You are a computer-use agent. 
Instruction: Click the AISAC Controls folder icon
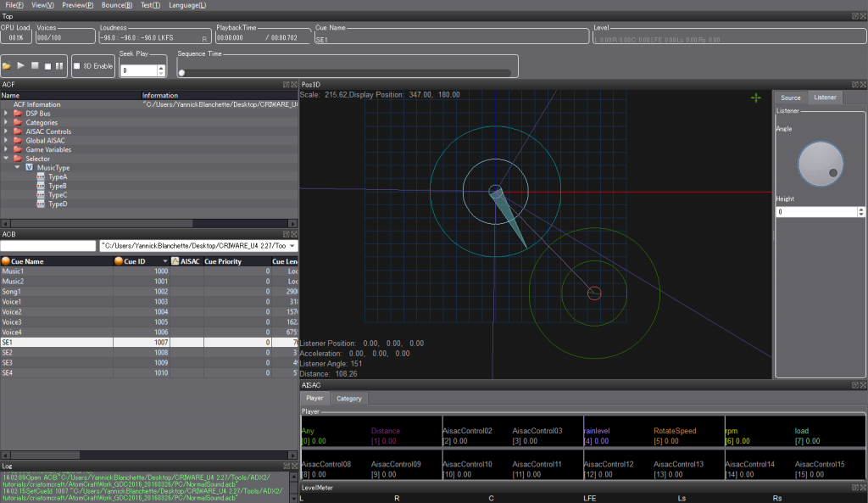(18, 131)
